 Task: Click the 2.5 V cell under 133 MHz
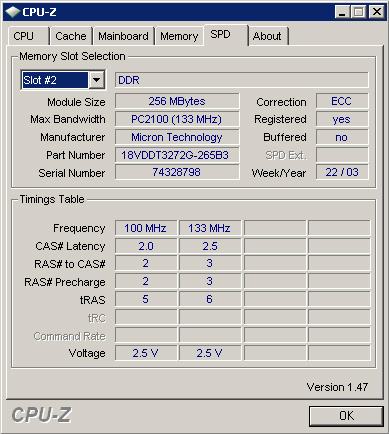pyautogui.click(x=210, y=353)
